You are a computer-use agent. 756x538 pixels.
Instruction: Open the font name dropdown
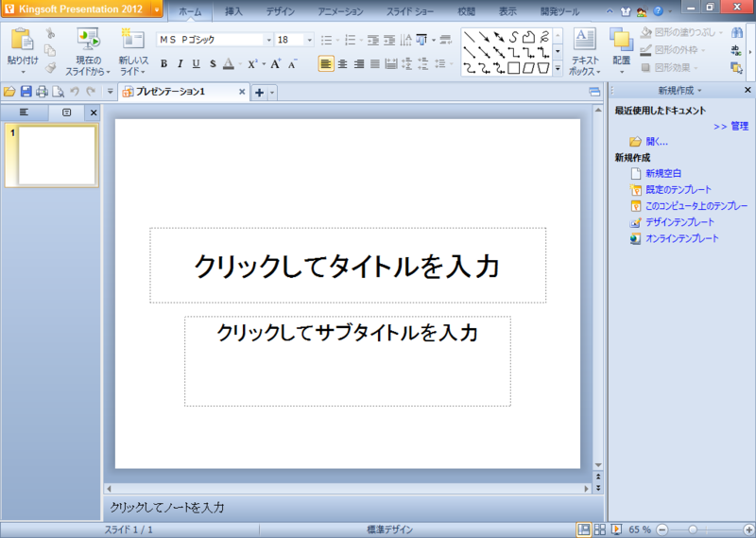(269, 40)
